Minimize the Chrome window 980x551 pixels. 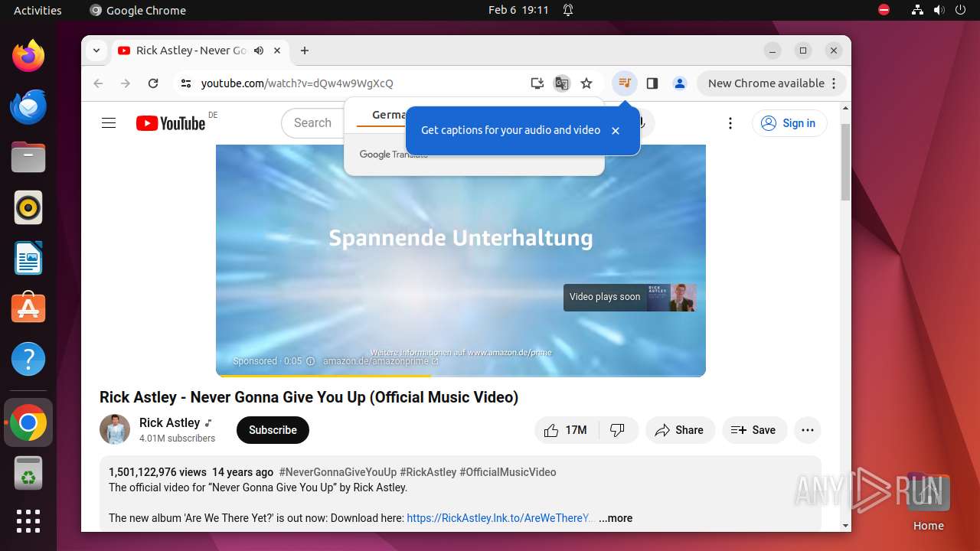point(773,51)
